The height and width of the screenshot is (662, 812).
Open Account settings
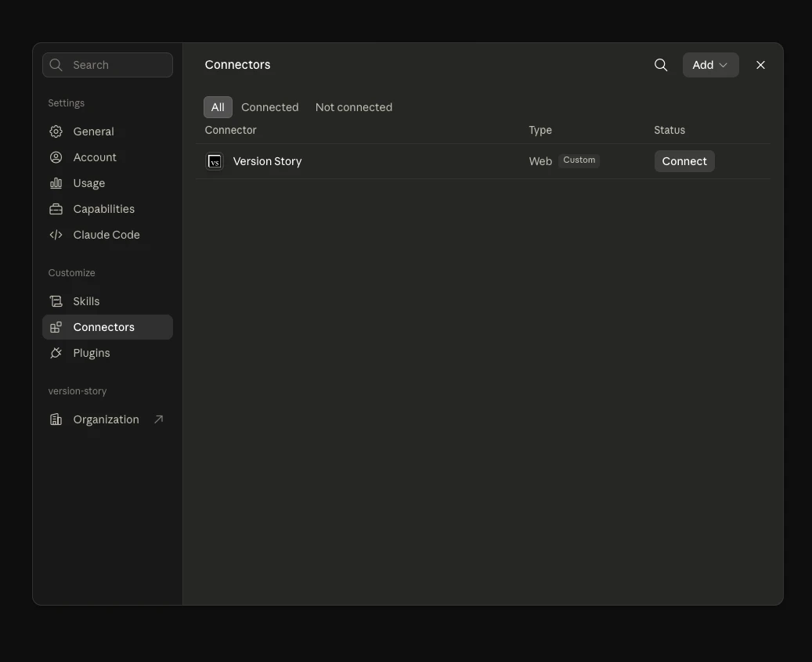108,157
